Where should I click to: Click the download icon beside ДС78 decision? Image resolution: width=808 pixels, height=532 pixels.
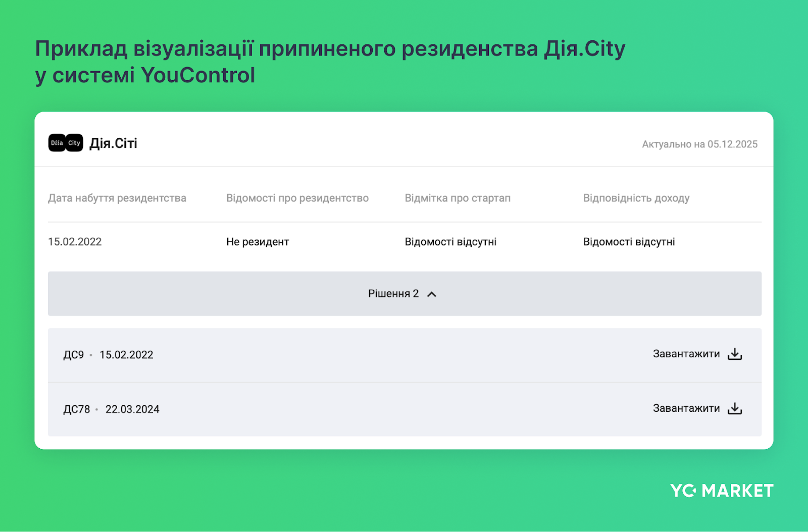pyautogui.click(x=735, y=408)
